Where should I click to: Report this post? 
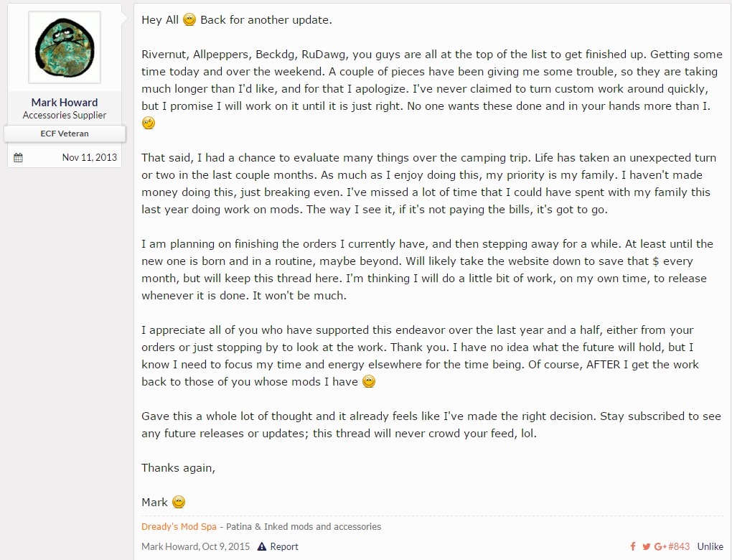[283, 546]
